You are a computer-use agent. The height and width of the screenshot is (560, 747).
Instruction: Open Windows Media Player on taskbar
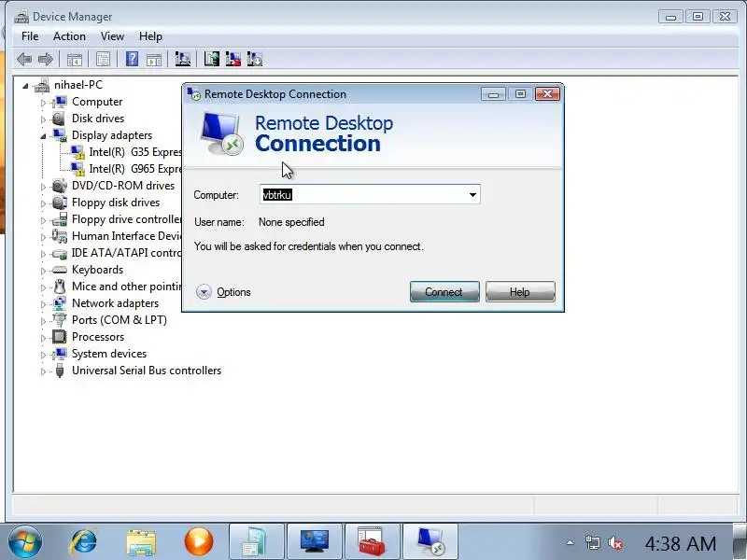pyautogui.click(x=199, y=542)
